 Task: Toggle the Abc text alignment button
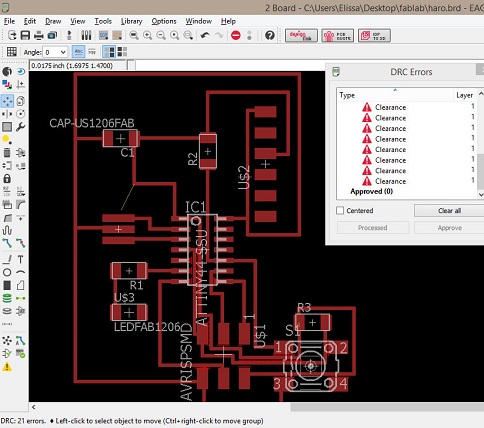[x=78, y=52]
